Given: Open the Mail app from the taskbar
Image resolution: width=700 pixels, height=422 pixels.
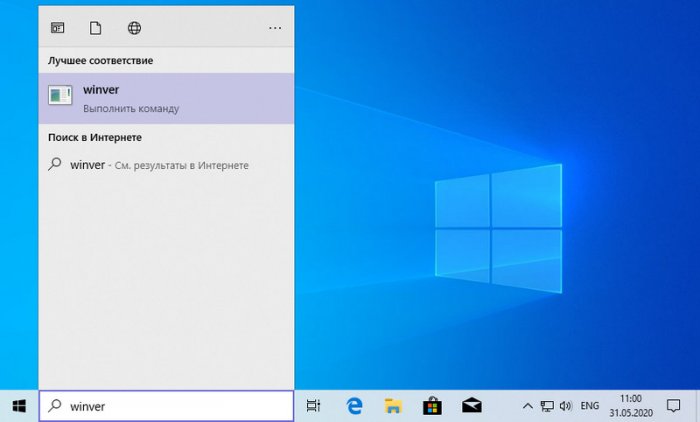Looking at the screenshot, I should click(x=471, y=406).
